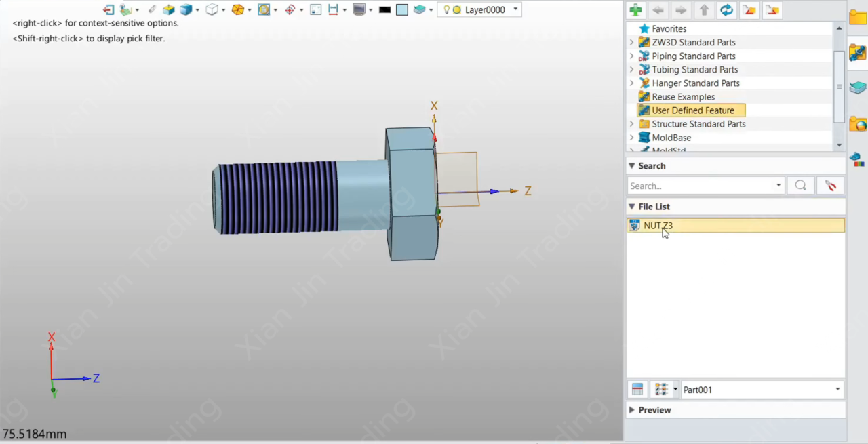Click in the Search input field
Screen dimensions: 868x444
tap(702, 186)
